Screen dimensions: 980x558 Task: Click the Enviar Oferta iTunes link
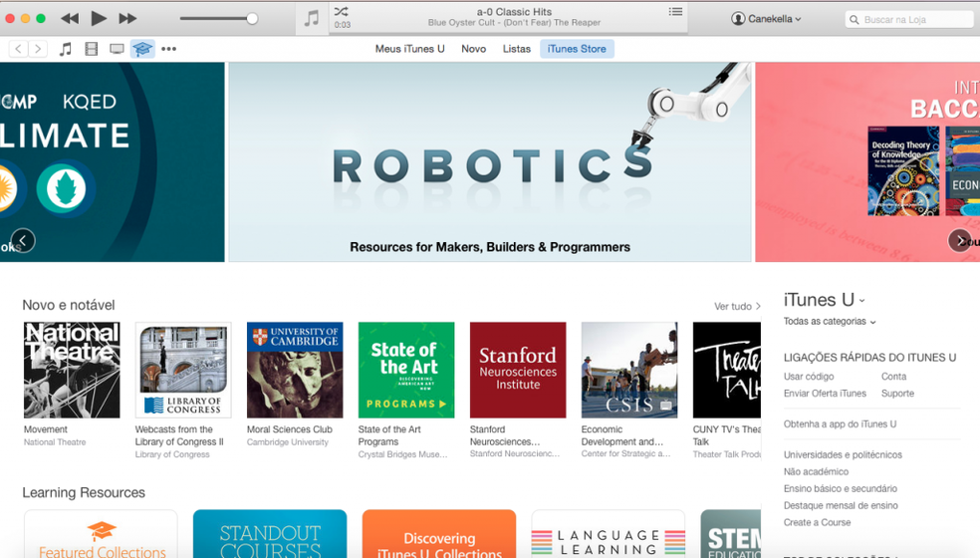(825, 394)
